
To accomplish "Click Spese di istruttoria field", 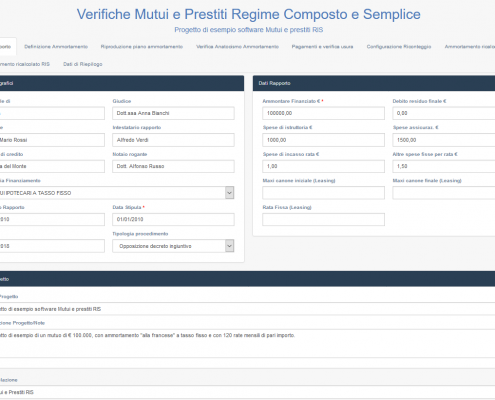I will click(x=323, y=140).
